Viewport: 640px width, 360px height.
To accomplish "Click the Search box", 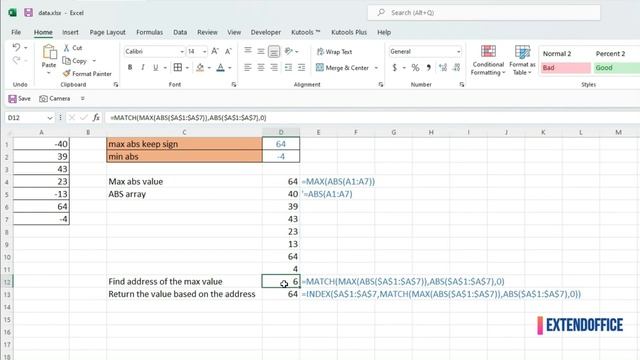I will [484, 13].
